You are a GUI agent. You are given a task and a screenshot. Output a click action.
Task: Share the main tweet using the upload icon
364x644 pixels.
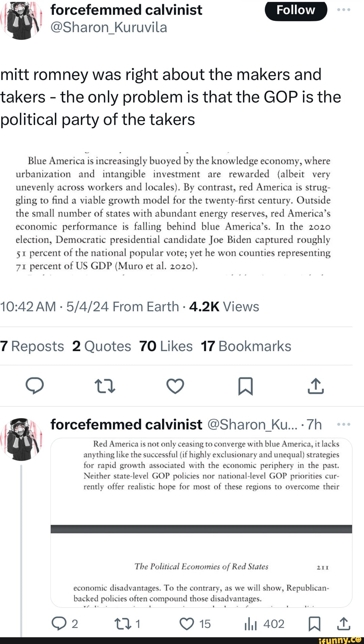(315, 386)
